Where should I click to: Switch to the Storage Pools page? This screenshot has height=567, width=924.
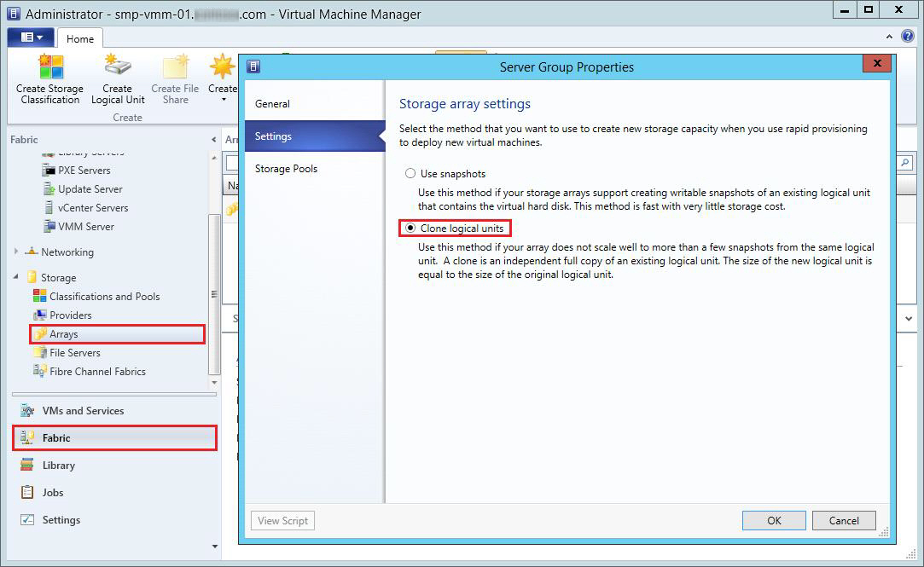tap(286, 169)
